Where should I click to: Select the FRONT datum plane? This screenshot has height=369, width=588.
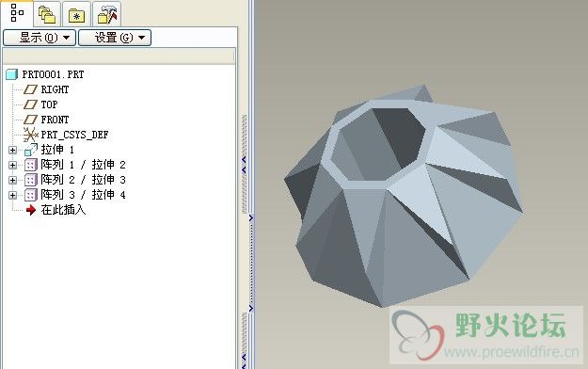(46, 120)
